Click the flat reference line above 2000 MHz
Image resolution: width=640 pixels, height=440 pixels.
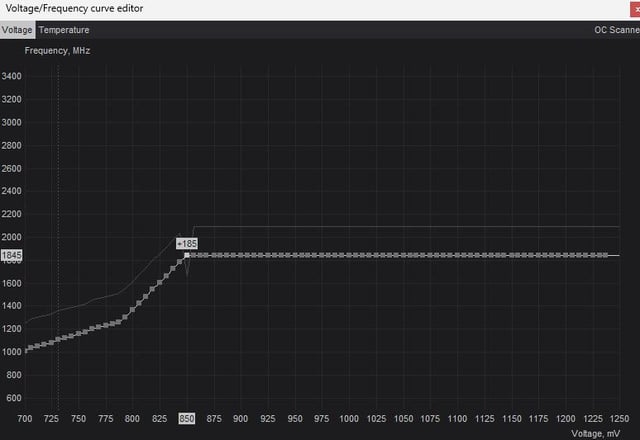pyautogui.click(x=400, y=227)
